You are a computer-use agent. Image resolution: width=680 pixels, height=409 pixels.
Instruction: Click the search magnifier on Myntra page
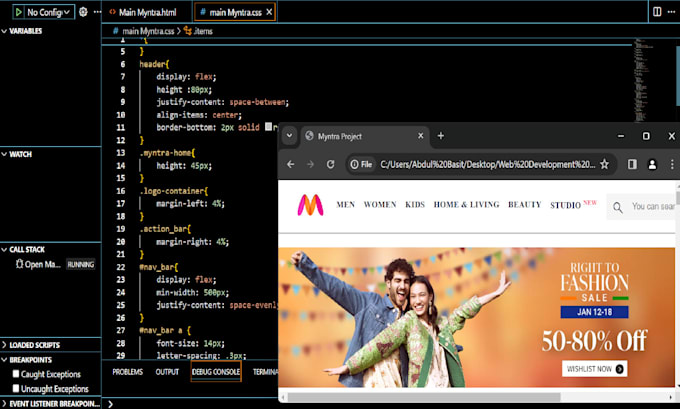click(618, 207)
